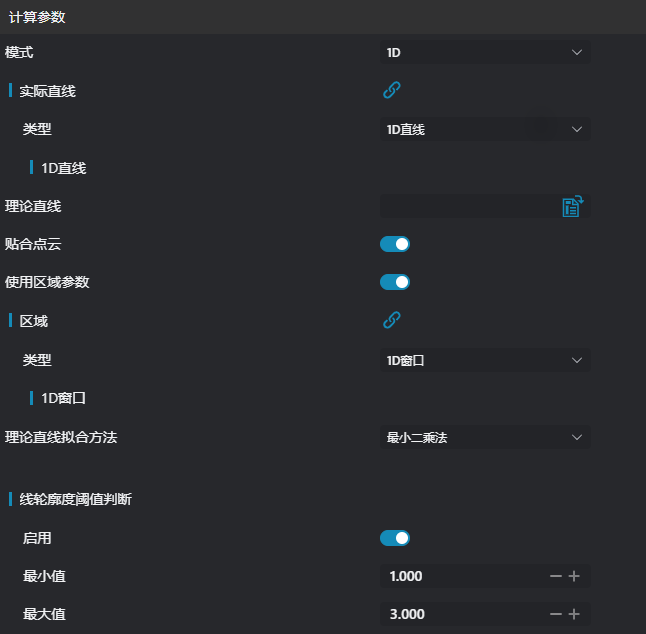Click the 最大值 input field showing 3.000

(460, 614)
